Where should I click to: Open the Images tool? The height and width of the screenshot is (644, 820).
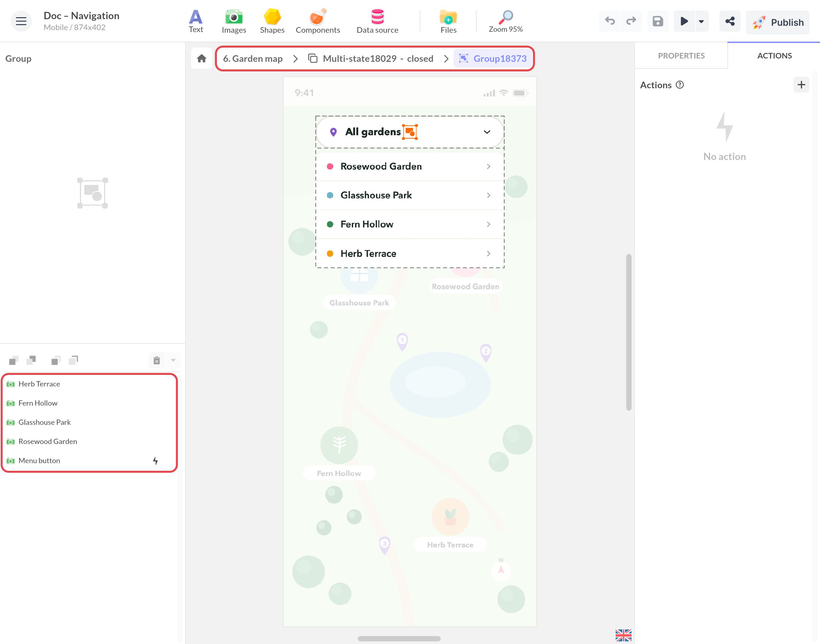point(234,21)
